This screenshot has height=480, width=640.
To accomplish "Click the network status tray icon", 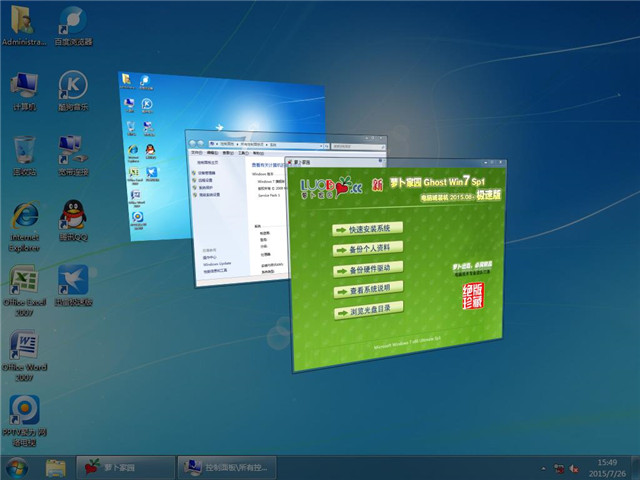I will [x=559, y=469].
